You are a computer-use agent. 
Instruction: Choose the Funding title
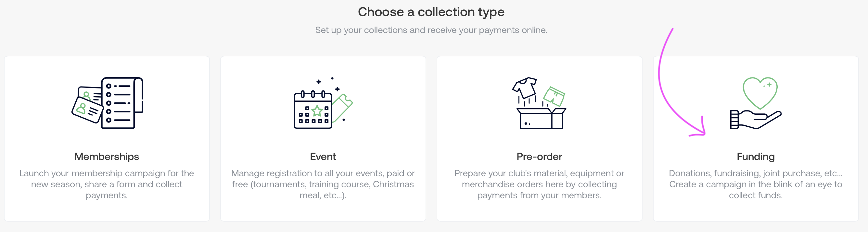[756, 157]
